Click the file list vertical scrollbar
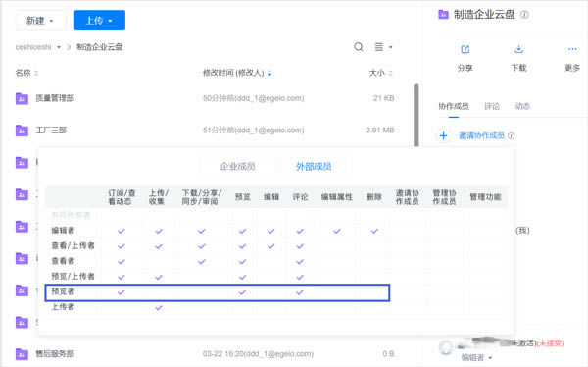Viewport: 588px width, 367px height. pyautogui.click(x=416, y=116)
